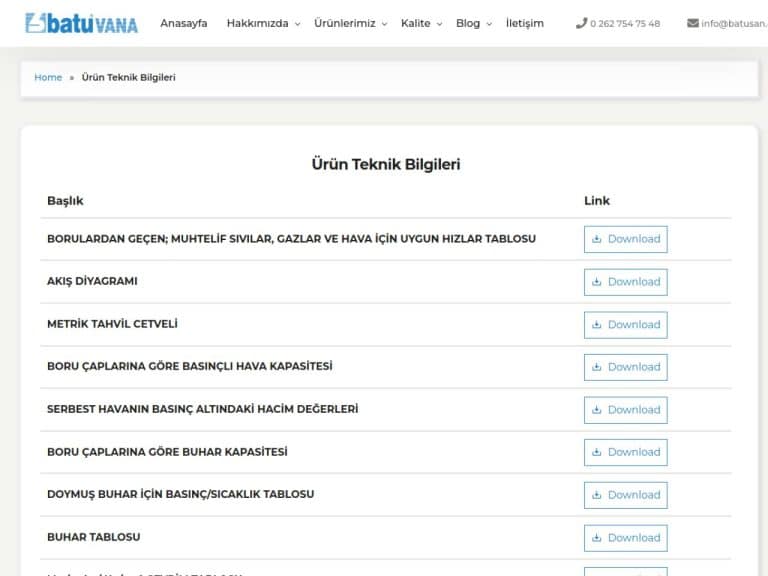
Task: Open the Anasayfa menu item
Action: pos(184,23)
